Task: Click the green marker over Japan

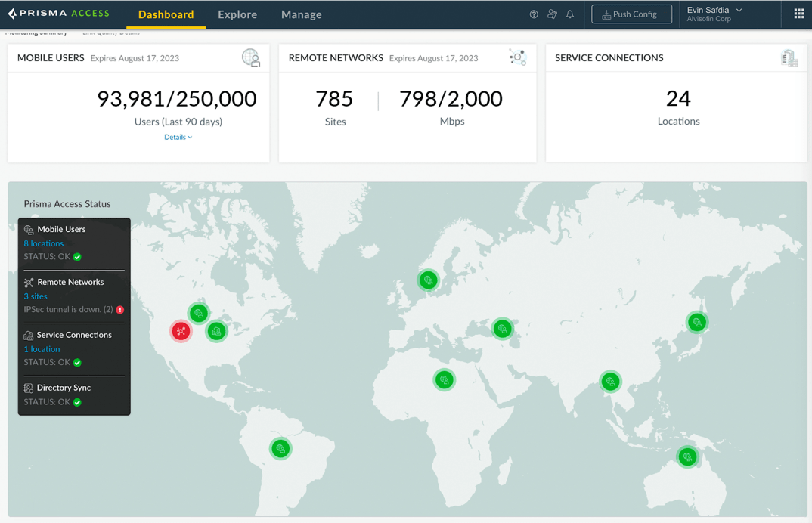Action: (696, 323)
